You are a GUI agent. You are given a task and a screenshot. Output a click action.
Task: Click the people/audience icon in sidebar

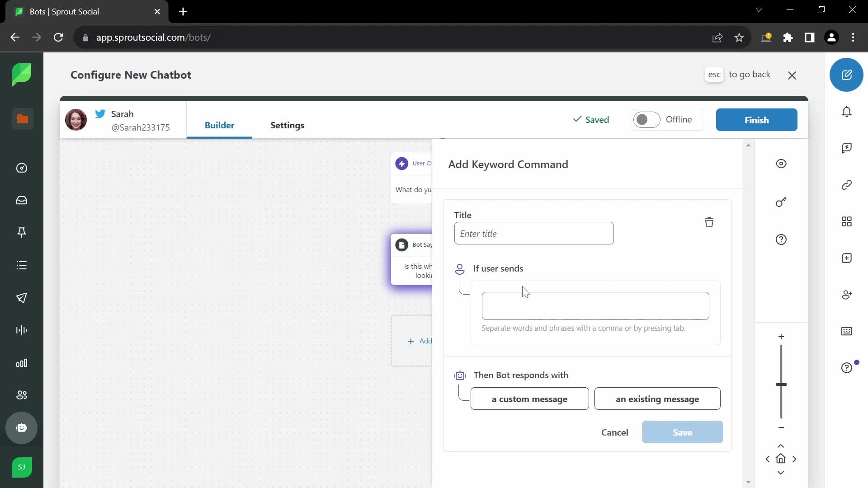pyautogui.click(x=21, y=394)
